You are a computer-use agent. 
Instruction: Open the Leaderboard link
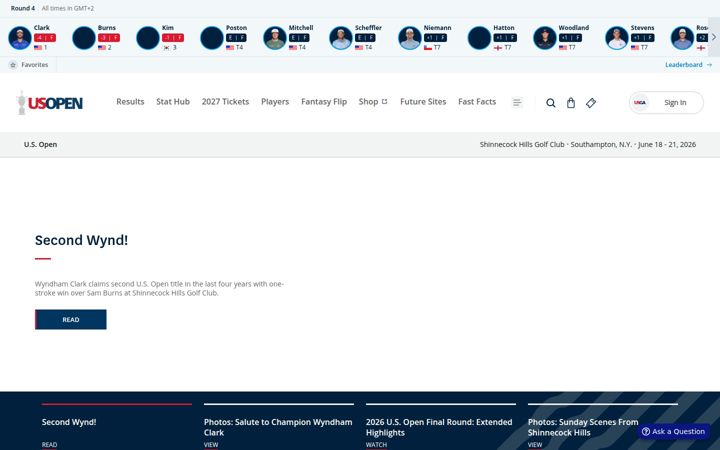[x=688, y=65]
